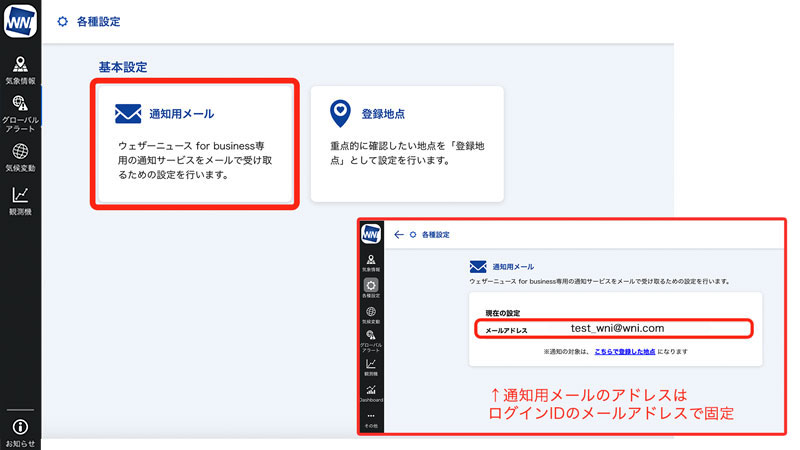This screenshot has width=800, height=450.
Task: Open the 登録地点 settings card
Action: (406, 144)
